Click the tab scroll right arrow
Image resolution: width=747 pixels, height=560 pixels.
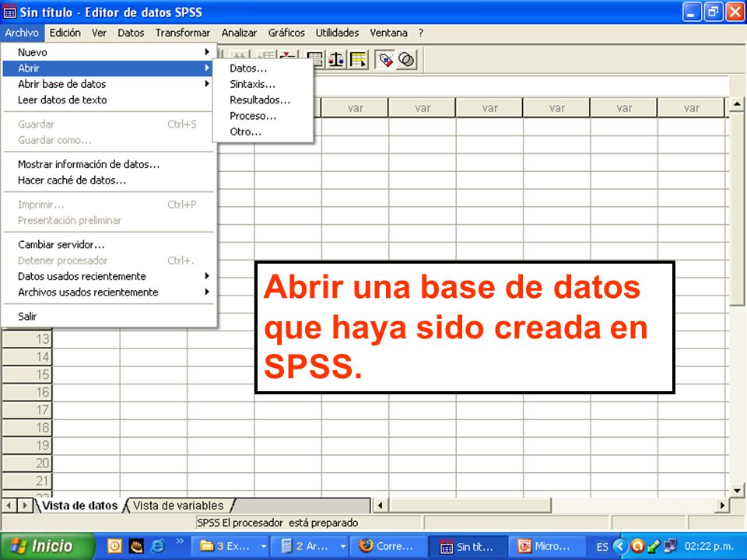[x=25, y=505]
